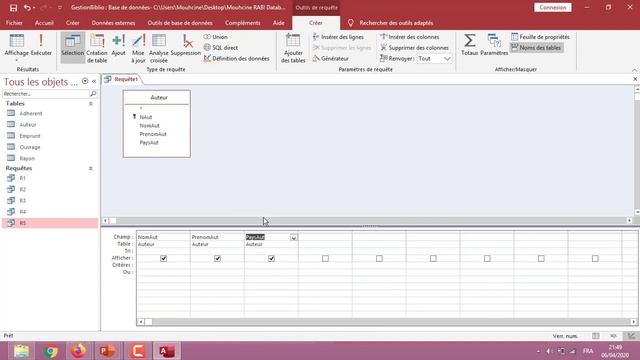640x360 pixels.
Task: Click Rechercher des outils adaptés box
Action: click(x=396, y=23)
